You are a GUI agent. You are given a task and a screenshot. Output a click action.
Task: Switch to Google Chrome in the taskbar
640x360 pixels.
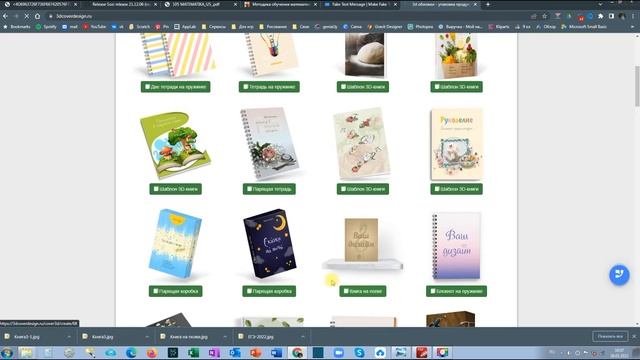tap(298, 352)
